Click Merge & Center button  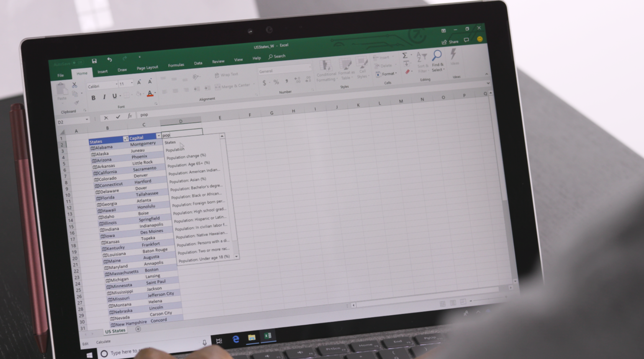coord(233,87)
